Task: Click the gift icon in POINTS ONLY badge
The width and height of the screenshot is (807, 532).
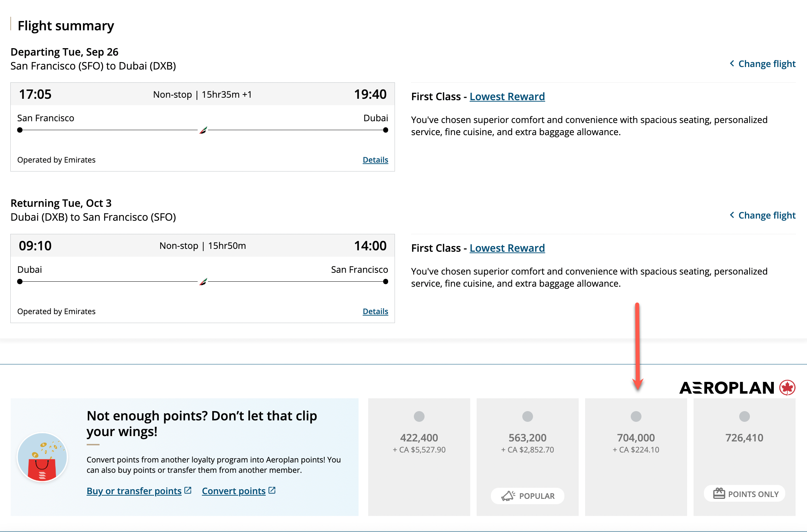Action: [x=719, y=493]
